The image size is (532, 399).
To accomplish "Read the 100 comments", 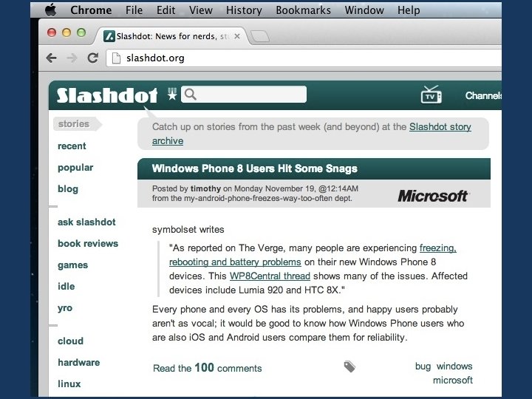I will point(208,368).
